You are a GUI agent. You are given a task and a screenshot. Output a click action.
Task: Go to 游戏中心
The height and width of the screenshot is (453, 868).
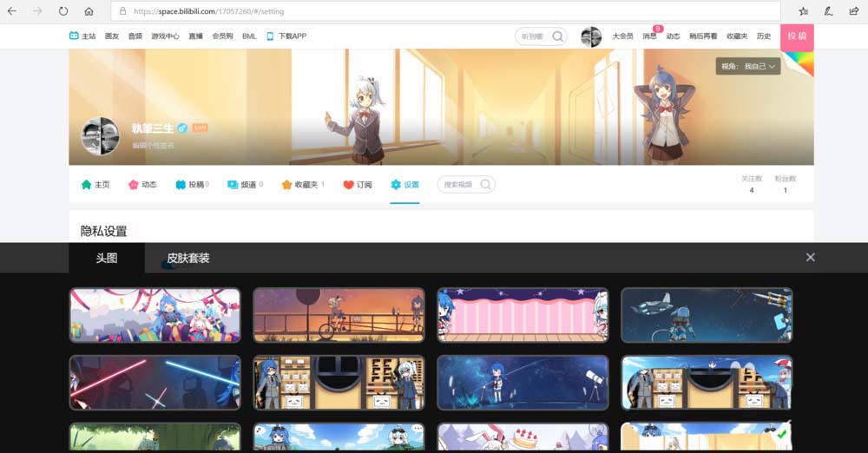coord(165,36)
